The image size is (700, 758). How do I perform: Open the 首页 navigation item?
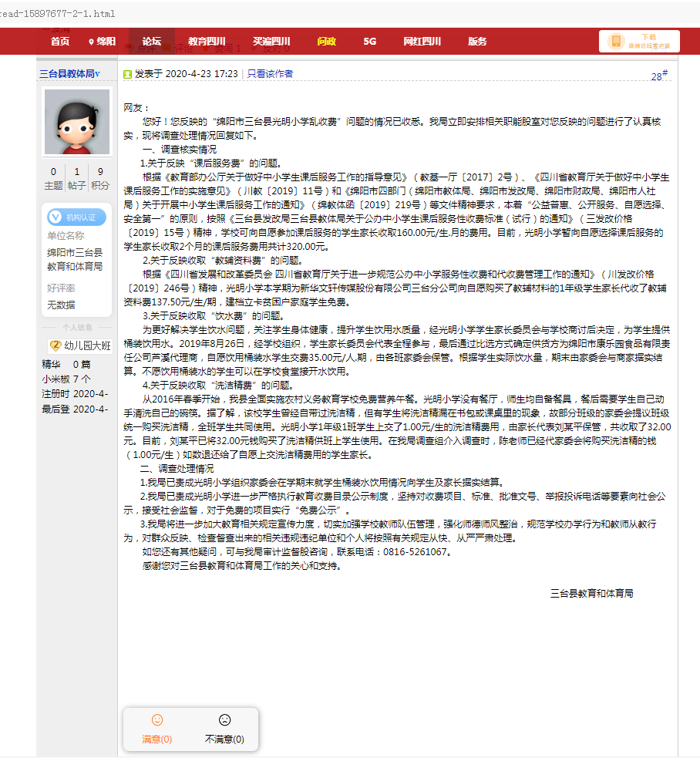tap(60, 42)
